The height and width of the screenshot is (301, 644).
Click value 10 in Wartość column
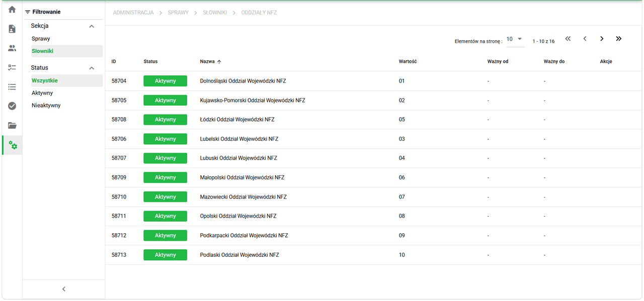point(401,255)
